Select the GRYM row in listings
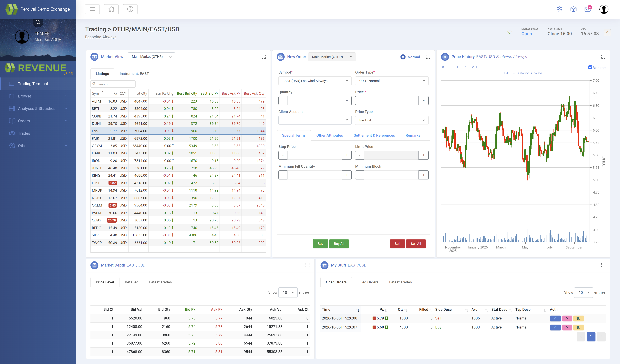Screen dimensions: 620x364 178,146
